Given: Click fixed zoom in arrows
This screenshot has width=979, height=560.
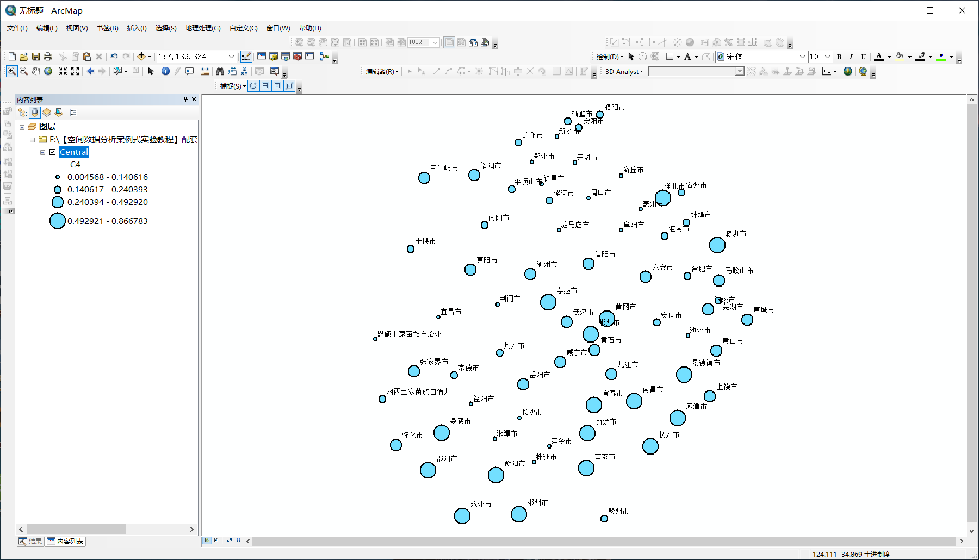Looking at the screenshot, I should [63, 71].
